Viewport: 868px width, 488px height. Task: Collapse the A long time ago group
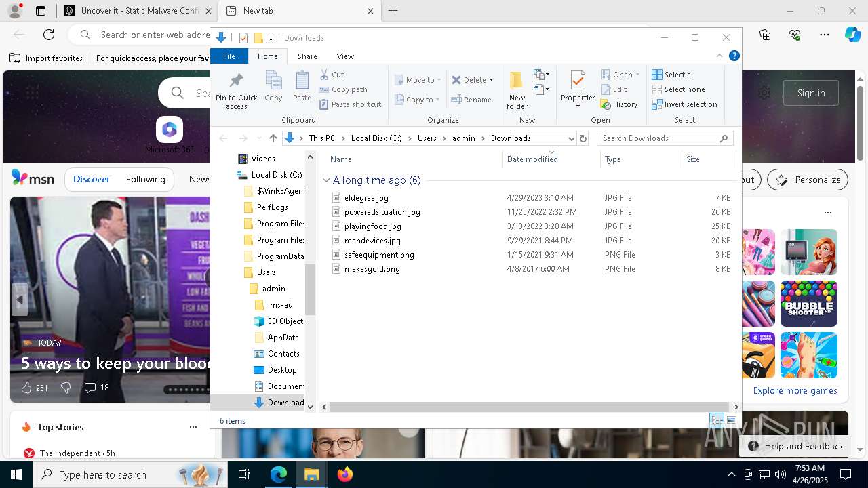327,180
